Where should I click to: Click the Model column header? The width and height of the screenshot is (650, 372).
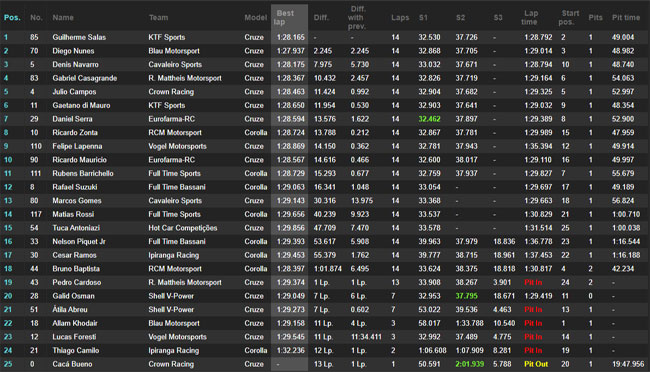[255, 17]
